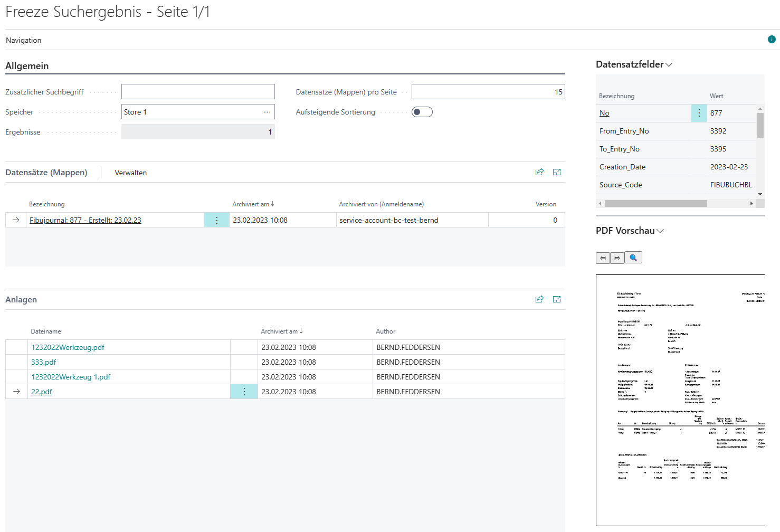Open the three-dot menu for Fibujournal row

[x=216, y=221]
